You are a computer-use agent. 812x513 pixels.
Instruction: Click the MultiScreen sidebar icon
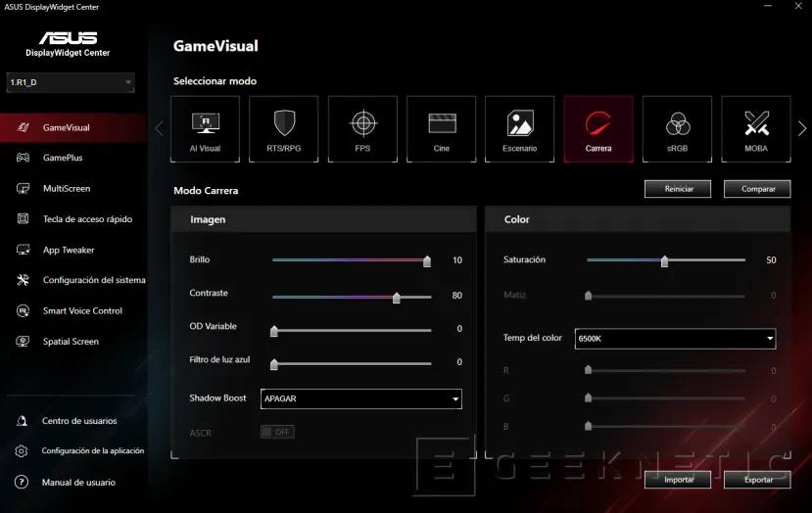(23, 188)
